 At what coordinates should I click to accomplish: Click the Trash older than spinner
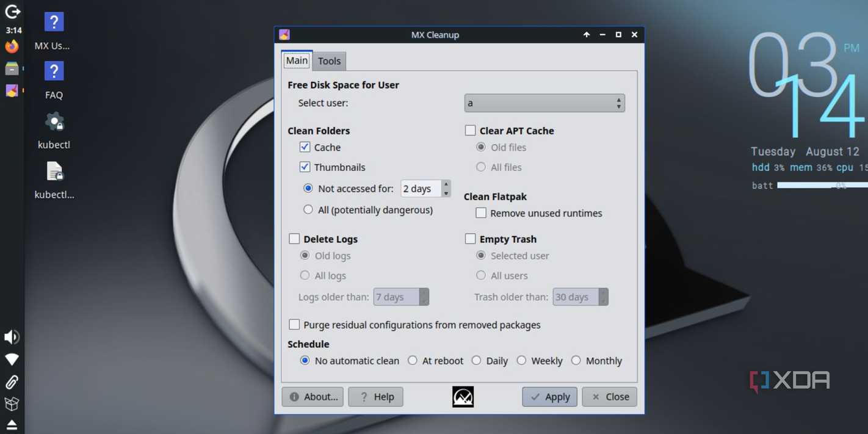pos(580,297)
